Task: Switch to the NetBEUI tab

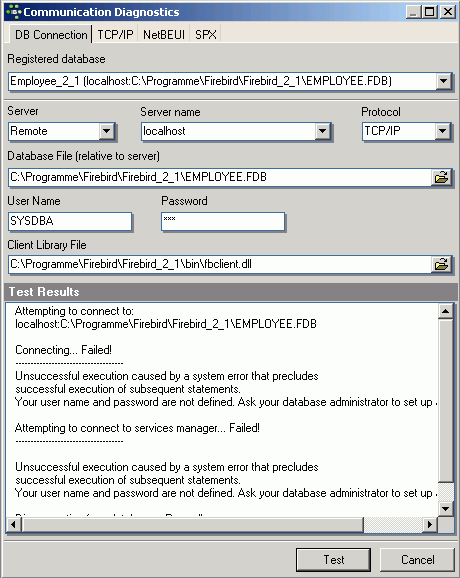Action: [x=164, y=35]
